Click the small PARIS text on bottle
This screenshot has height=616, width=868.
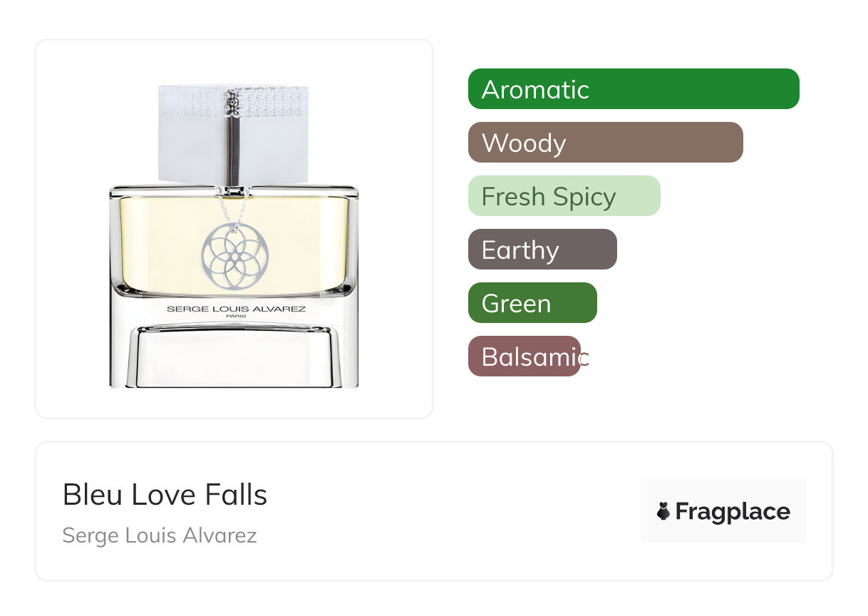click(236, 317)
